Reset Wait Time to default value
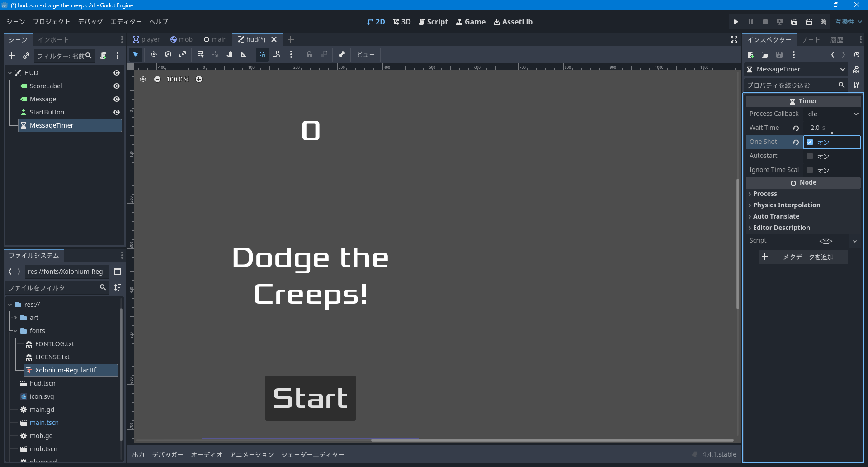This screenshot has width=868, height=467. (796, 128)
